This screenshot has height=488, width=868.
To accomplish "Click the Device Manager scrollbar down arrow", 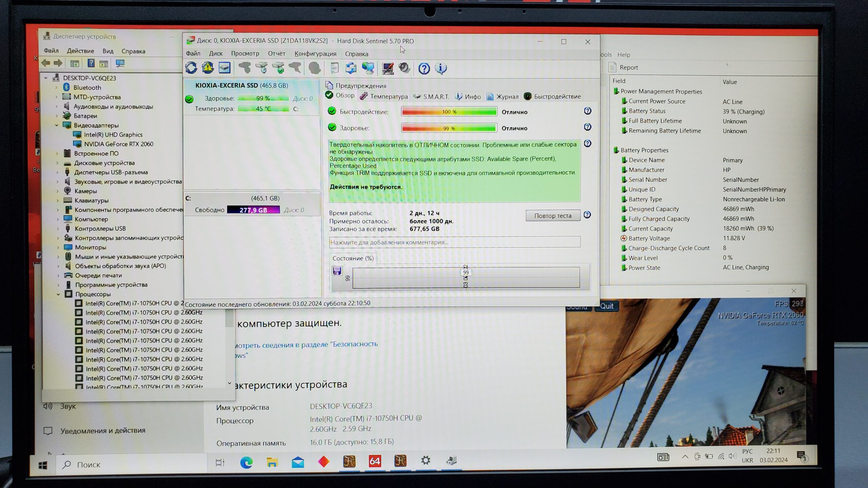I will click(230, 383).
